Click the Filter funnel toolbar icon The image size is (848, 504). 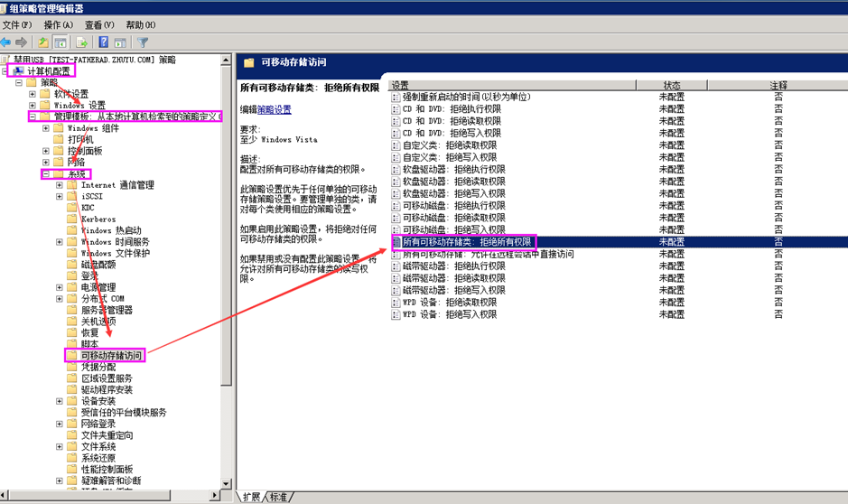coord(143,42)
